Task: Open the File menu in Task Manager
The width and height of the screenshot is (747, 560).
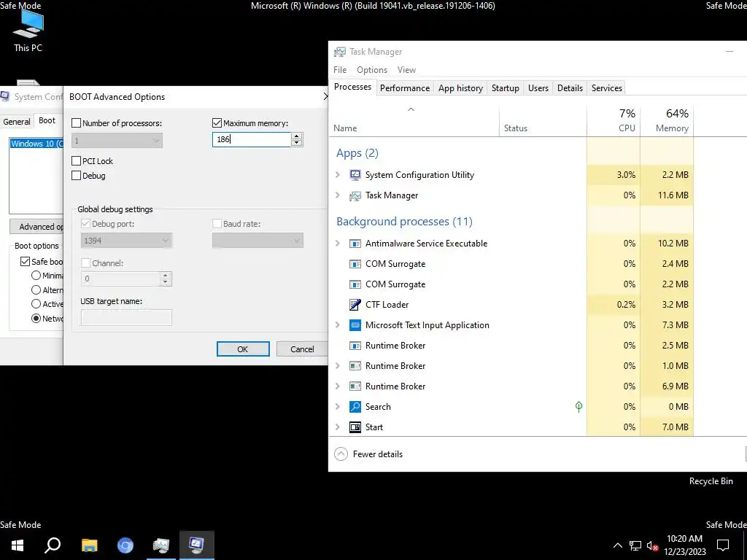Action: pyautogui.click(x=340, y=69)
